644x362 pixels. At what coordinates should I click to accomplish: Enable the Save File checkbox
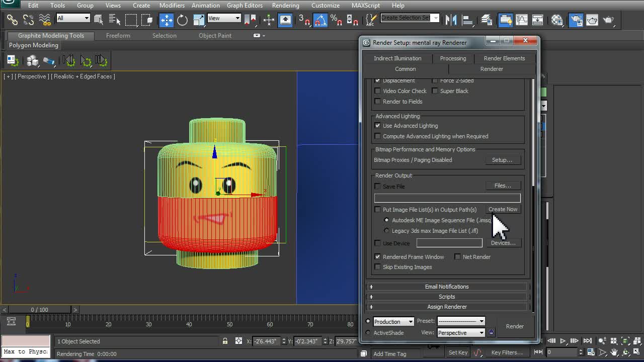(x=377, y=187)
